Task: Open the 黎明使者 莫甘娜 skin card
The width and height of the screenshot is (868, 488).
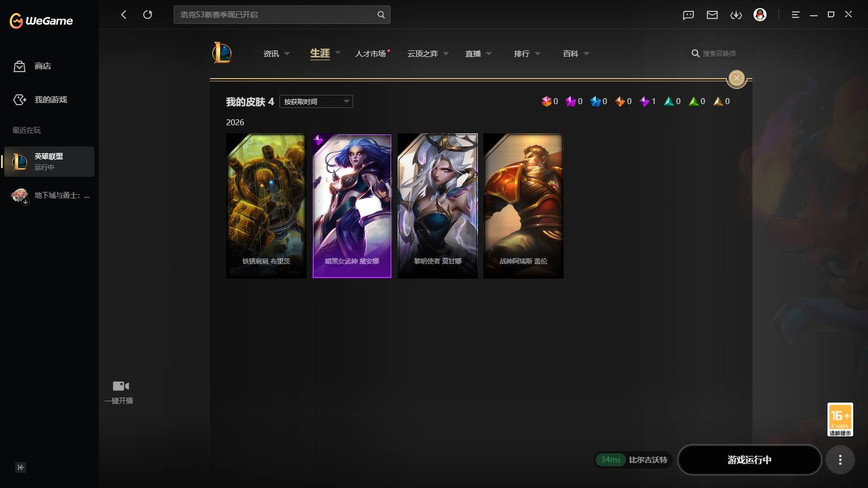Action: coord(438,206)
